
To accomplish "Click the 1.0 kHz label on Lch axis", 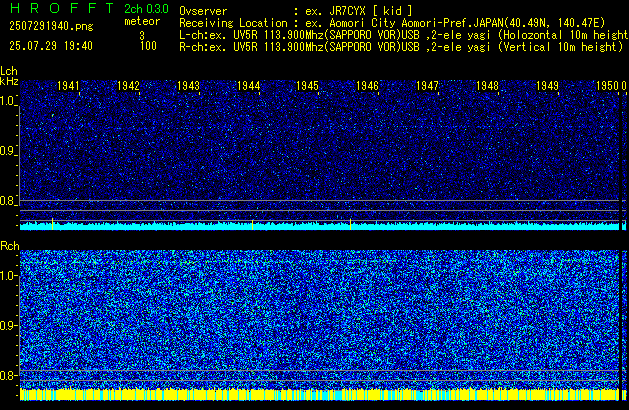I will (x=8, y=101).
